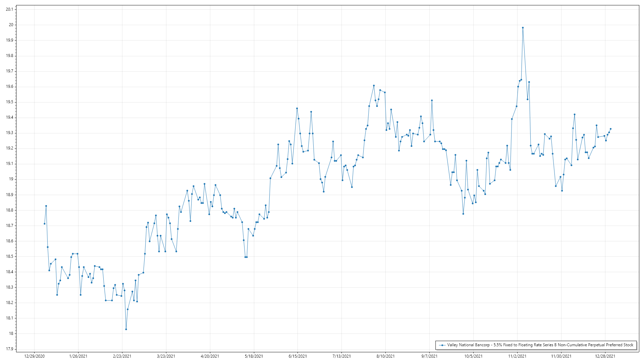
Task: Click the 8/10/2021 x-axis date label
Action: [385, 356]
